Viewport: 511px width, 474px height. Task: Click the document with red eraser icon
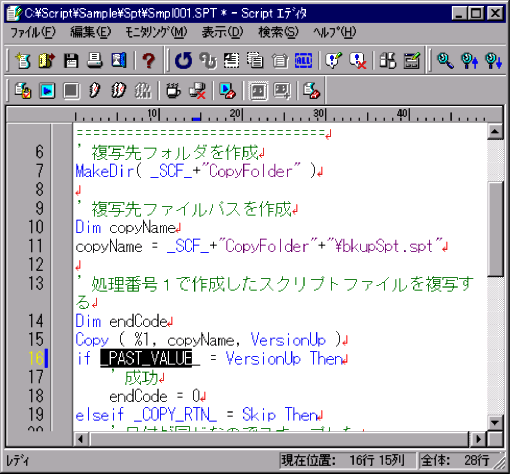click(311, 91)
